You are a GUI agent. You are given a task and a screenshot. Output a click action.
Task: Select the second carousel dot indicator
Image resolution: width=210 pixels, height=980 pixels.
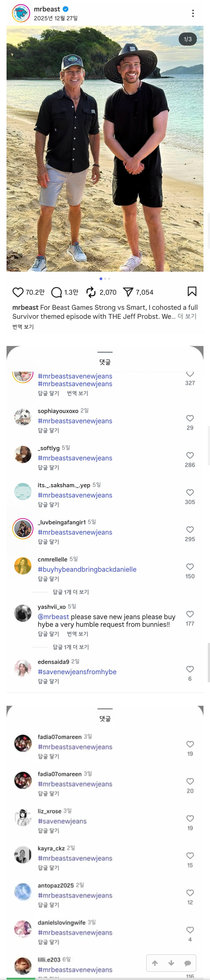[105, 278]
